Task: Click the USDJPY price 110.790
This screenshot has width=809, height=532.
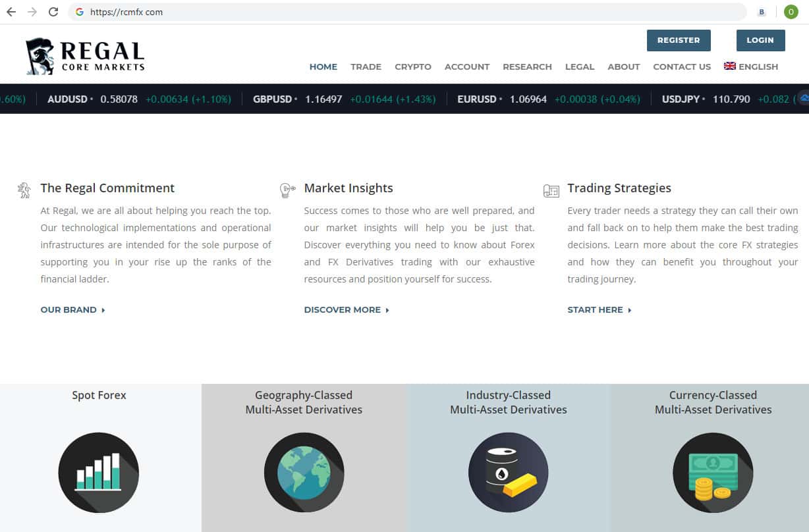Action: click(x=731, y=99)
